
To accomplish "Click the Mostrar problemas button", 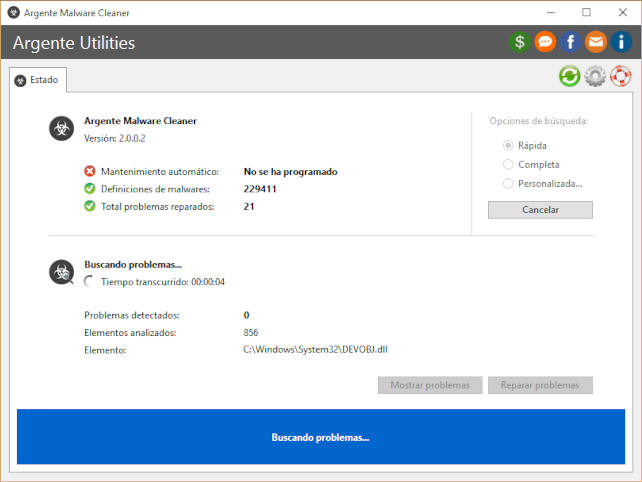I will [x=430, y=385].
